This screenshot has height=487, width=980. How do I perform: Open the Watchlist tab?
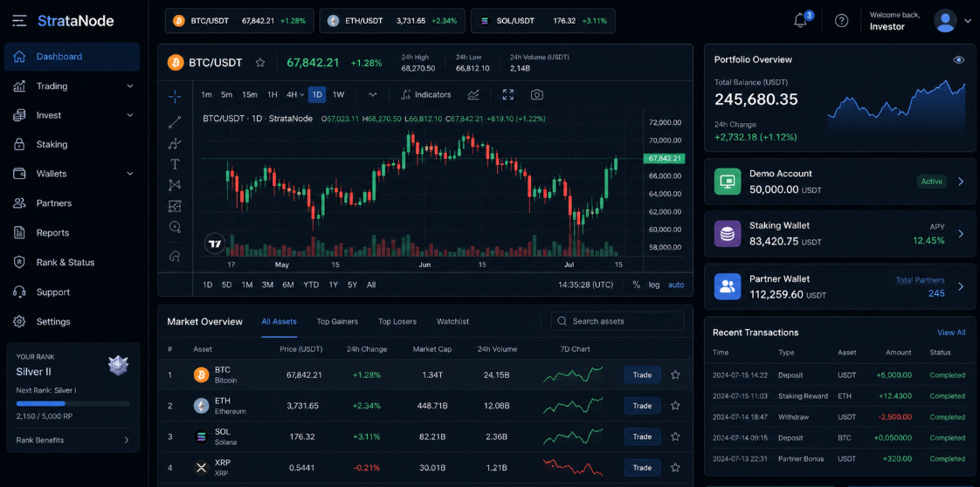pyautogui.click(x=453, y=321)
